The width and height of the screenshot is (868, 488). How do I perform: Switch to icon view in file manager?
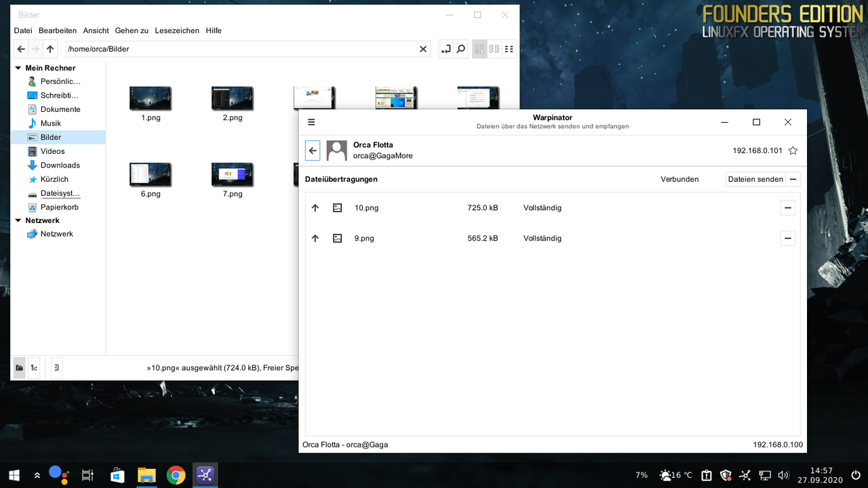tap(479, 49)
